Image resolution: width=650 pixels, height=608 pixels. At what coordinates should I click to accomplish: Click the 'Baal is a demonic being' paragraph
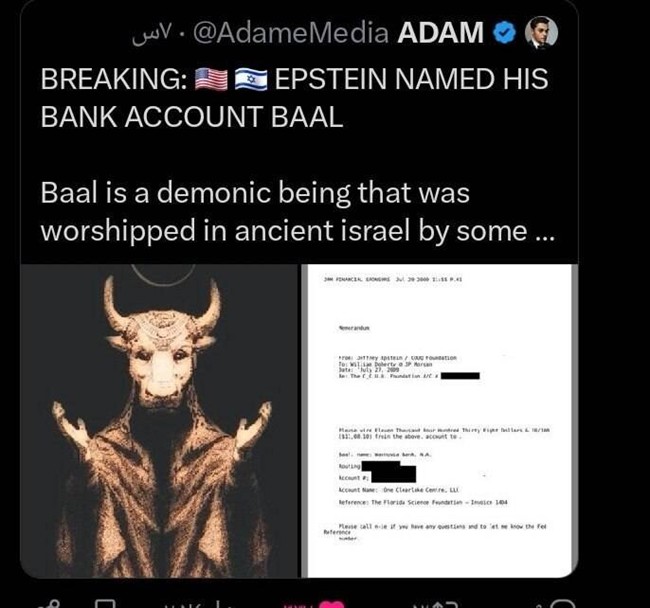click(297, 211)
